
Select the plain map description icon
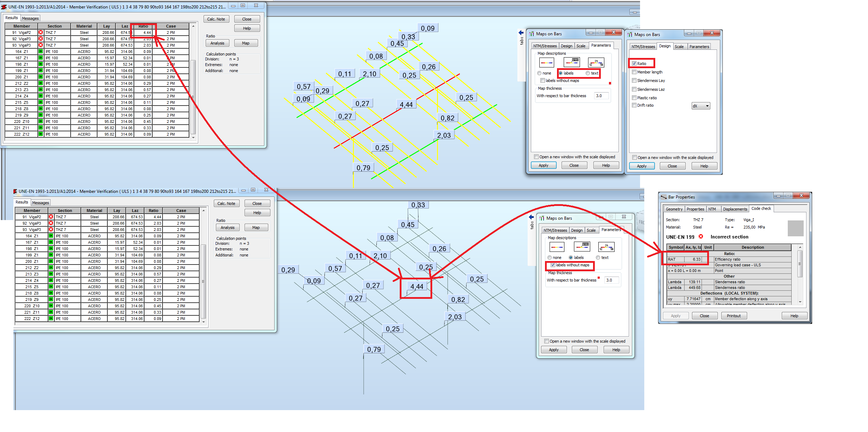click(x=547, y=62)
